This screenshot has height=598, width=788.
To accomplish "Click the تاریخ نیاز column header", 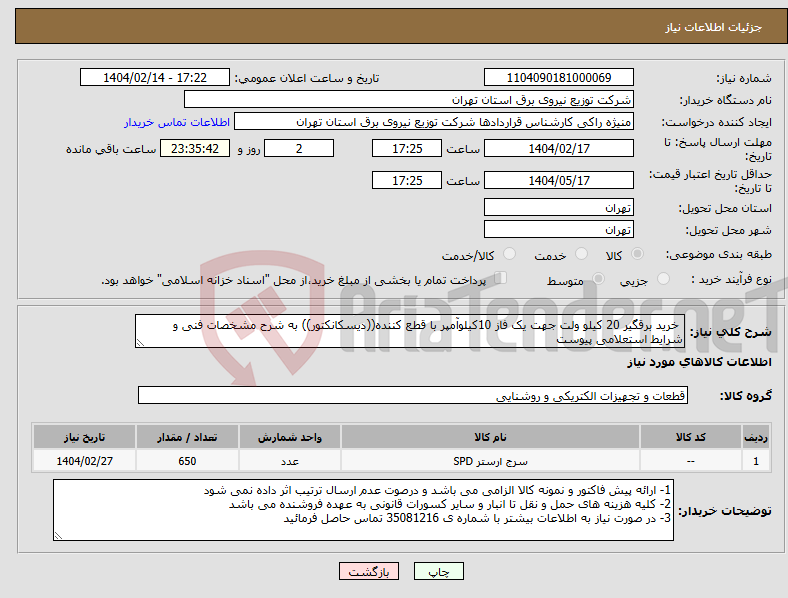I will pyautogui.click(x=84, y=437).
